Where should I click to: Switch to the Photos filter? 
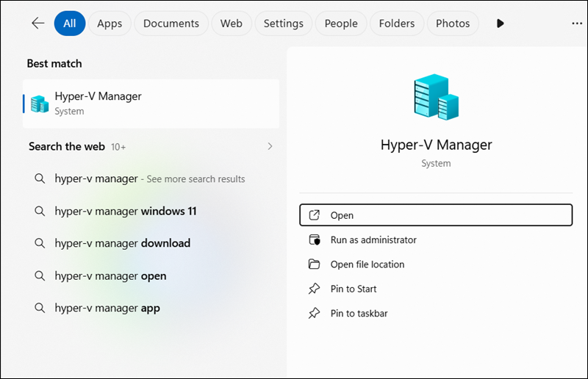453,24
